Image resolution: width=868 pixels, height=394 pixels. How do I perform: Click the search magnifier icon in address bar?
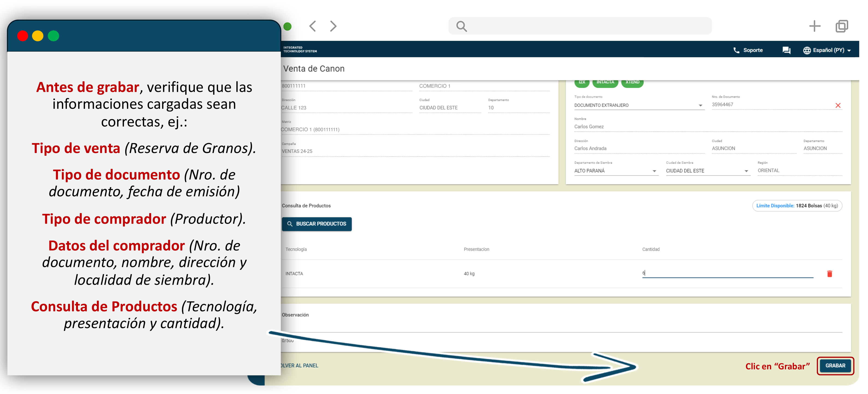pyautogui.click(x=461, y=26)
